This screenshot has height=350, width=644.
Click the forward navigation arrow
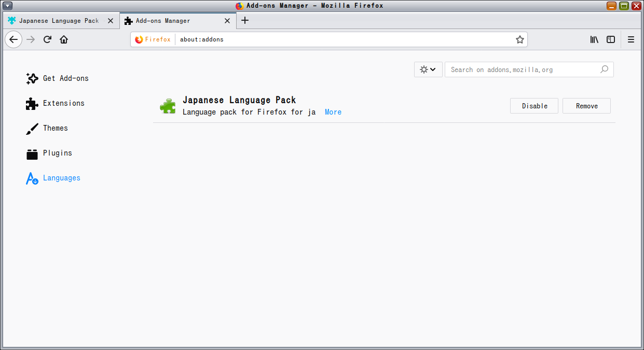pos(31,39)
